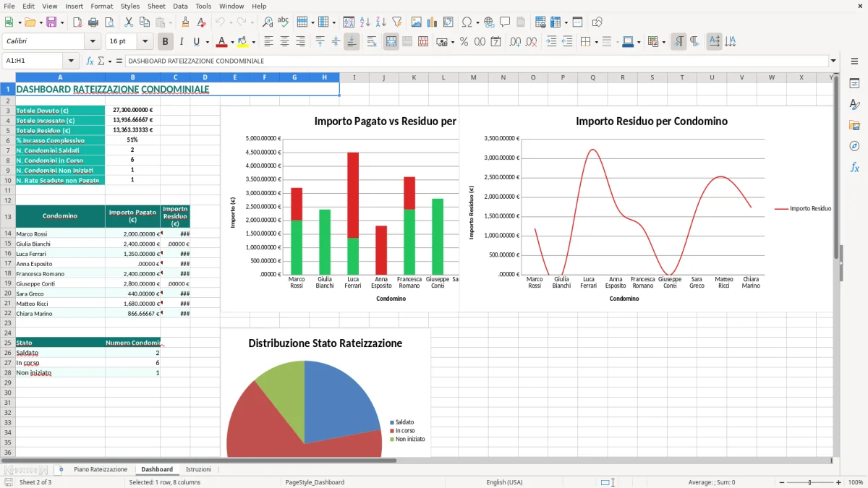Viewport: 868px width, 488px height.
Task: Open the Font Size dropdown showing 16 pt
Action: pos(145,41)
